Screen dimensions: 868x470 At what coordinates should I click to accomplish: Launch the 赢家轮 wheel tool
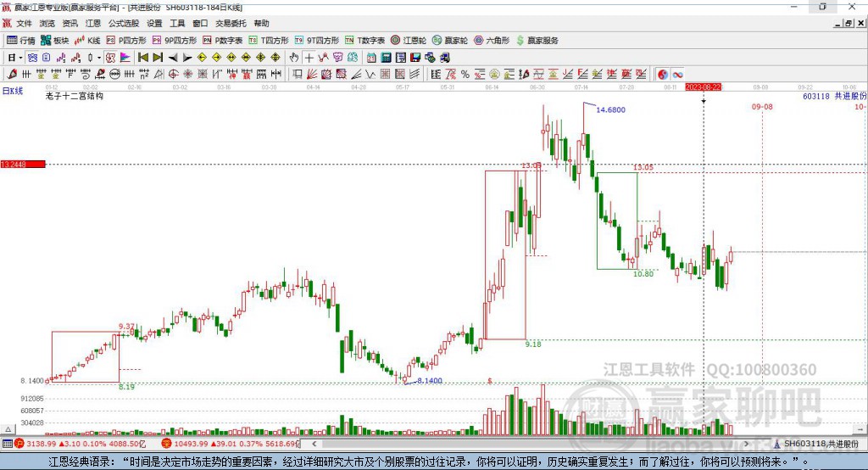click(450, 41)
